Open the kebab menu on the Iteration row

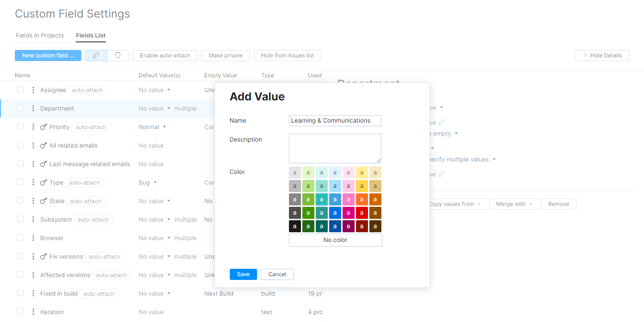pyautogui.click(x=33, y=312)
